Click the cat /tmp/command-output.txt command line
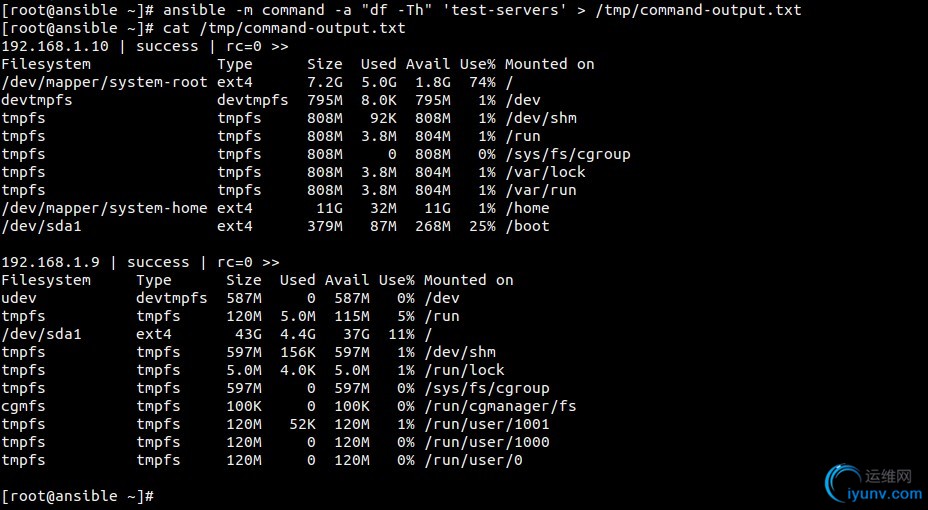The height and width of the screenshot is (510, 928). (284, 28)
